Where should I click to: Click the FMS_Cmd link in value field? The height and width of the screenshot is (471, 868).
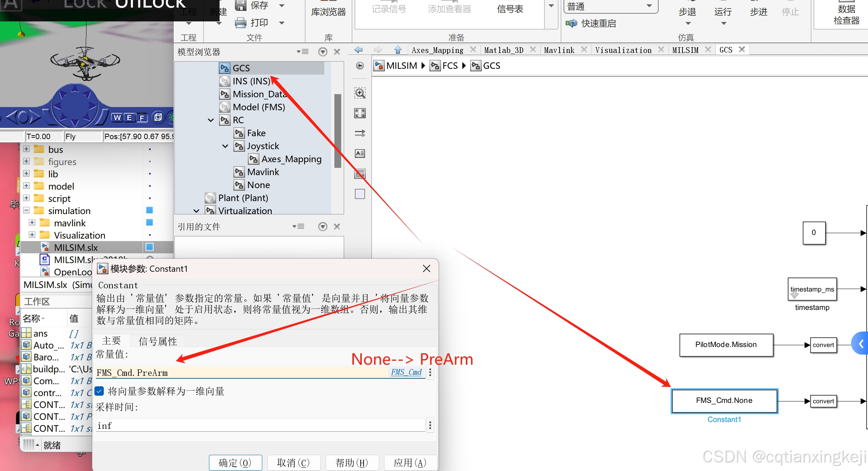406,372
